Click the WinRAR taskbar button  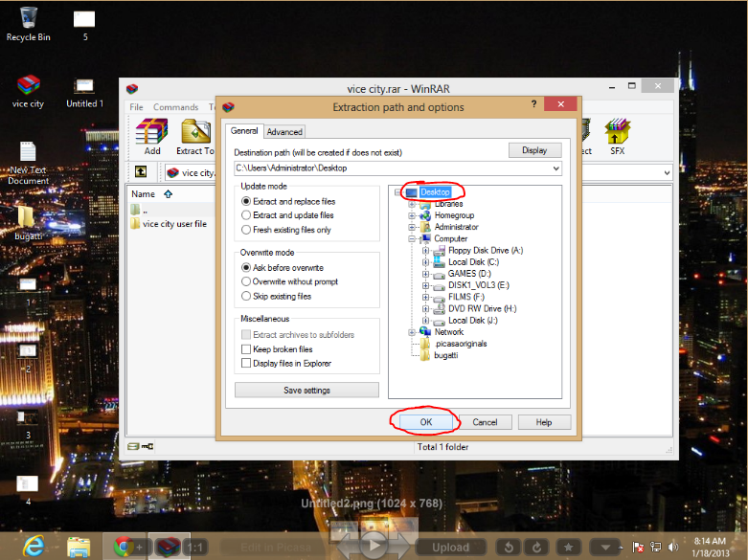click(x=170, y=547)
